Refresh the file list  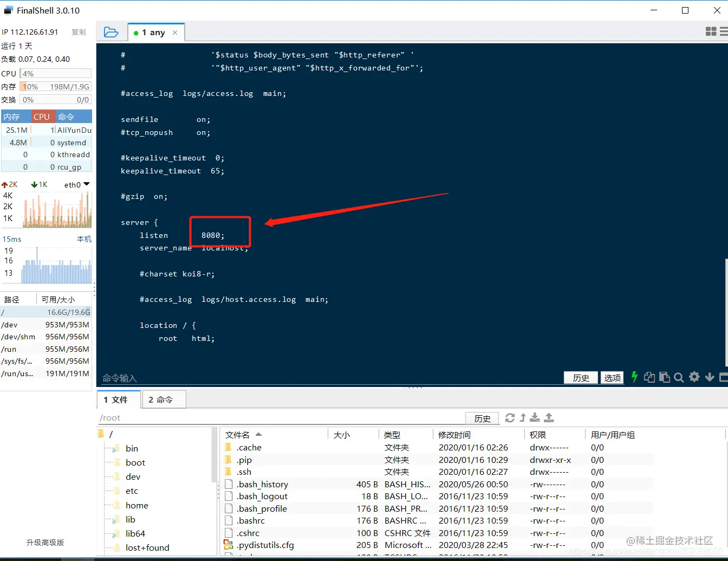point(510,417)
